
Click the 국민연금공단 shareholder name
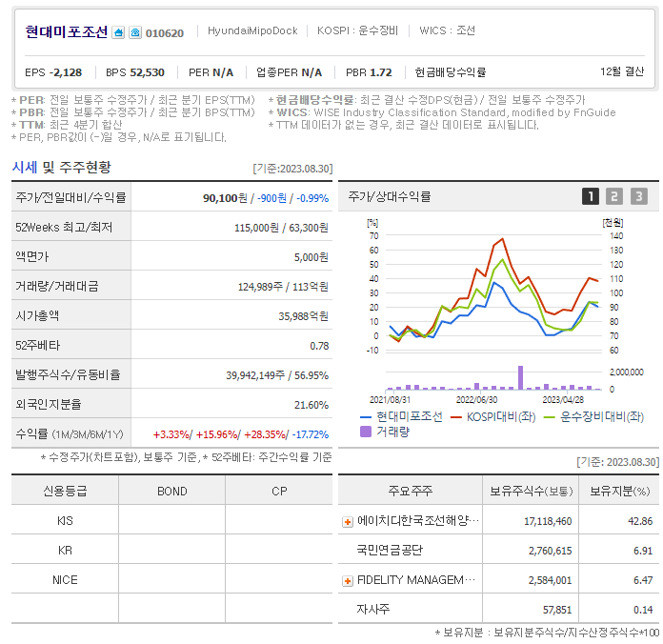click(x=390, y=550)
